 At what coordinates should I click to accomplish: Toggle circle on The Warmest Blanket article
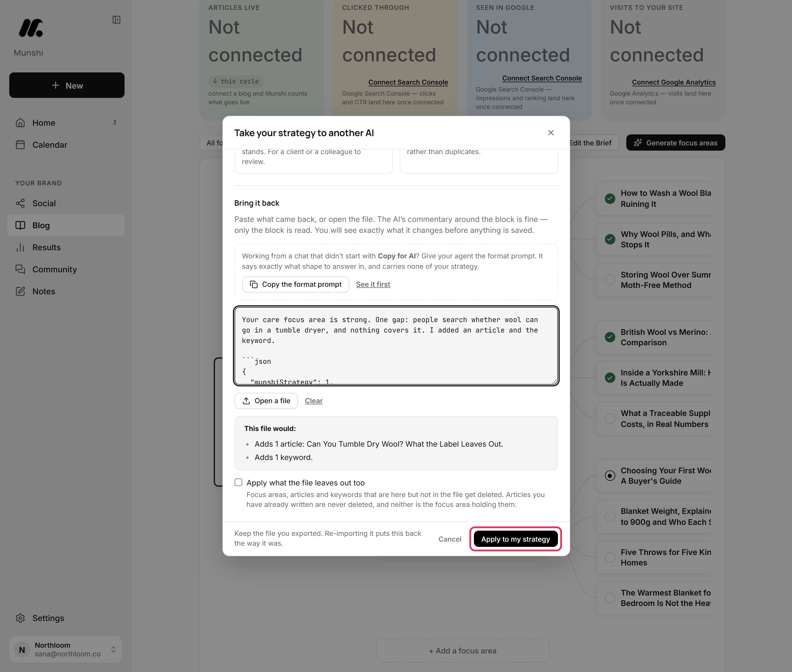pos(610,598)
